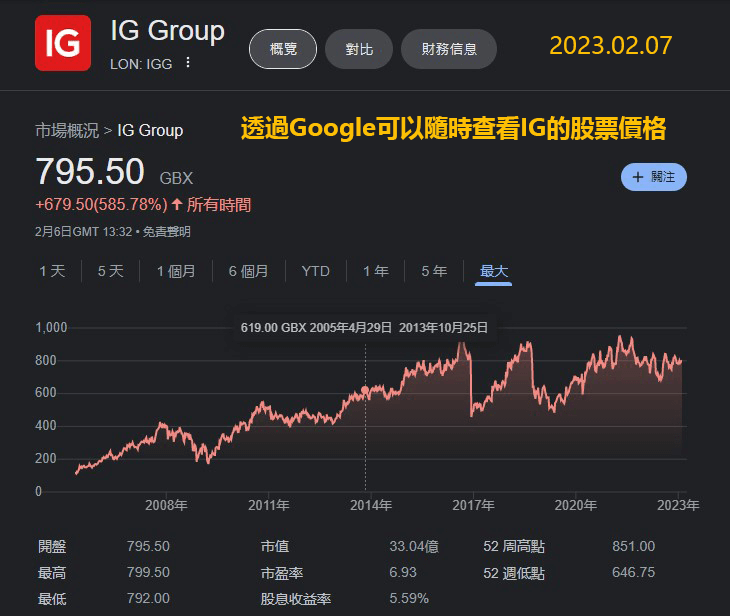
Task: Click the red upward arrow by 所有時間
Action: point(177,205)
